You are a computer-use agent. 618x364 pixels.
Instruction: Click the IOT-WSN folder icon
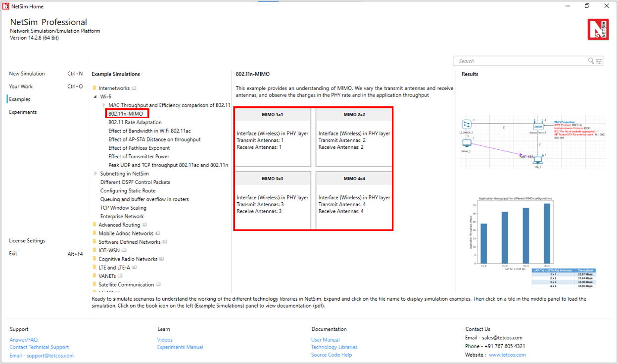(95, 251)
